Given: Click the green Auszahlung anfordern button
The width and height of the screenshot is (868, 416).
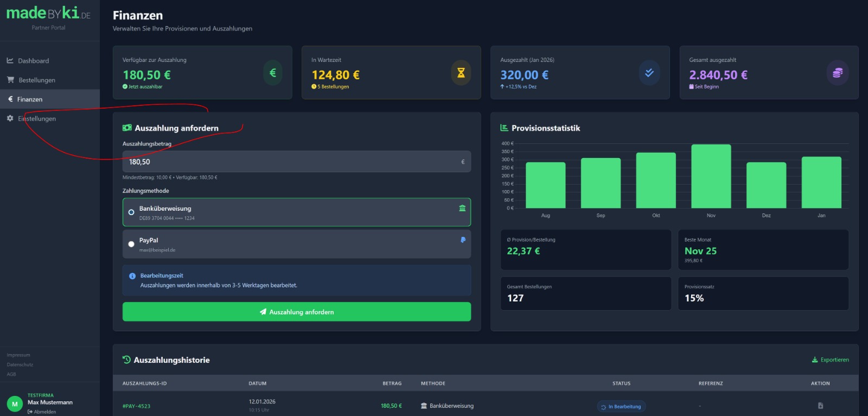Looking at the screenshot, I should tap(297, 312).
